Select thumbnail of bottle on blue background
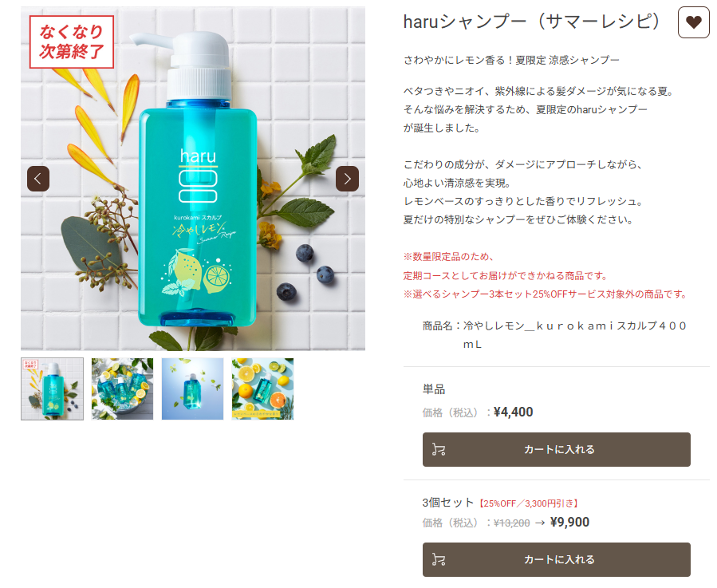The height and width of the screenshot is (588, 717). [x=192, y=389]
